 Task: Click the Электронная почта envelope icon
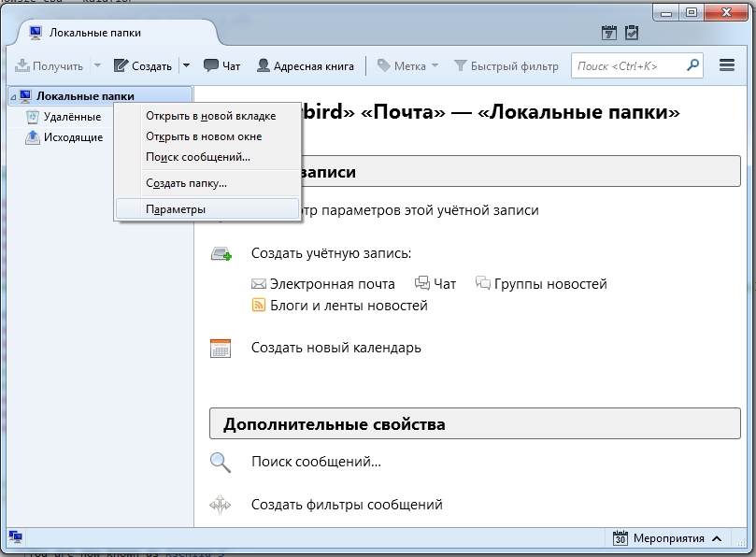coord(259,284)
